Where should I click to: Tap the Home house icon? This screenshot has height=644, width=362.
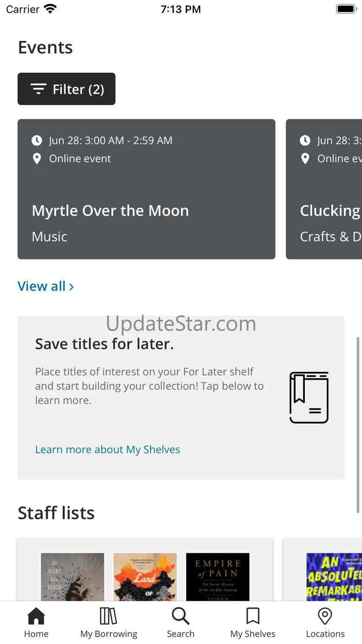tap(36, 617)
